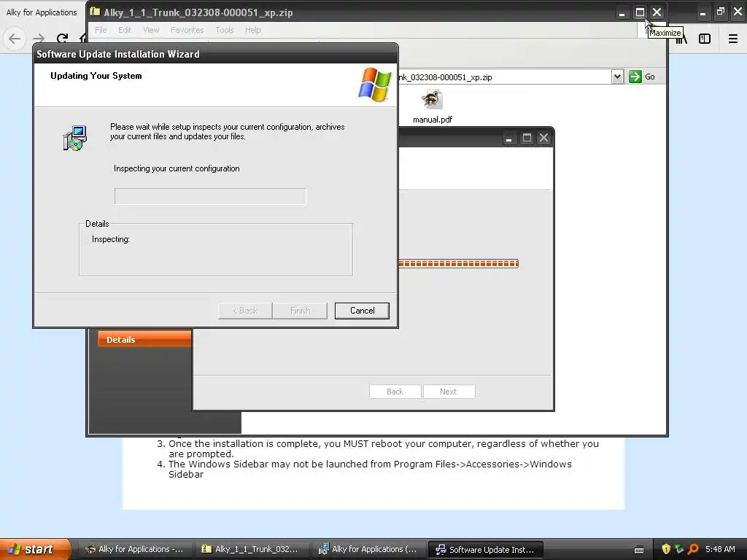The height and width of the screenshot is (560, 747).
Task: Expand the address bar dropdown arrow
Action: [x=617, y=77]
